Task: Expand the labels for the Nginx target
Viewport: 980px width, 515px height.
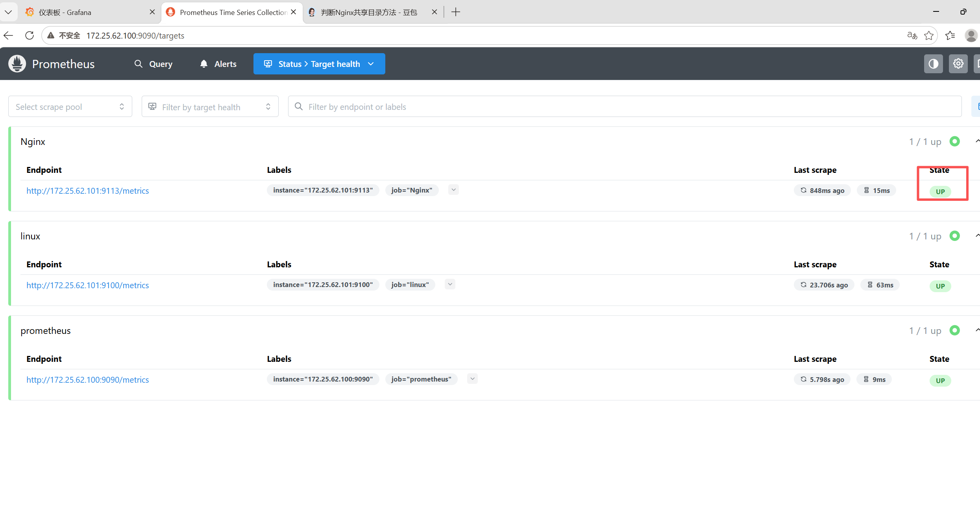Action: tap(453, 190)
